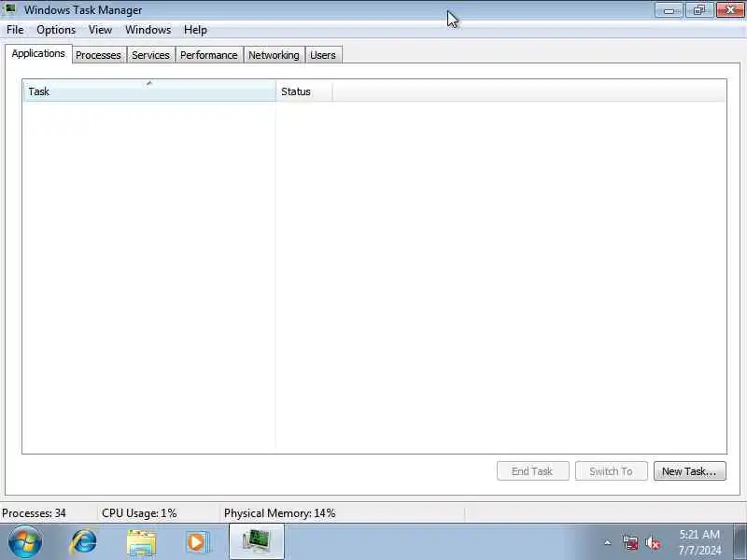The height and width of the screenshot is (560, 747).
Task: Open the taskbar clock 5:21 AM
Action: 699,542
